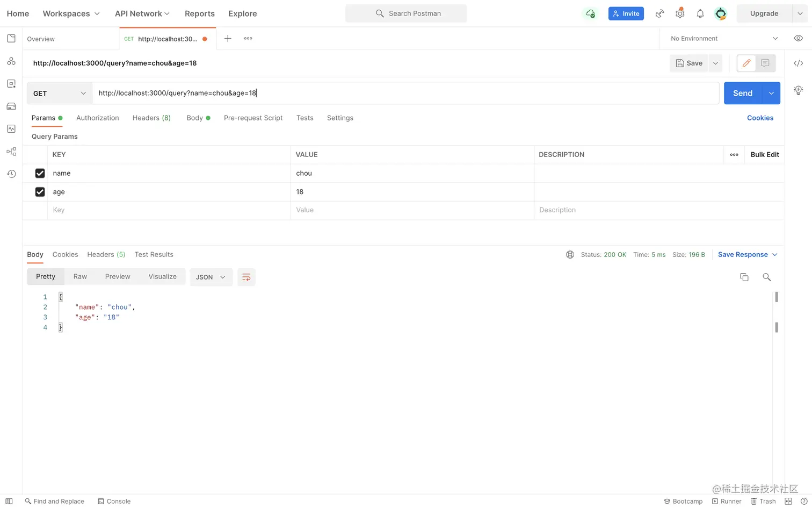
Task: Switch to the request Headers (8) tab
Action: (151, 118)
